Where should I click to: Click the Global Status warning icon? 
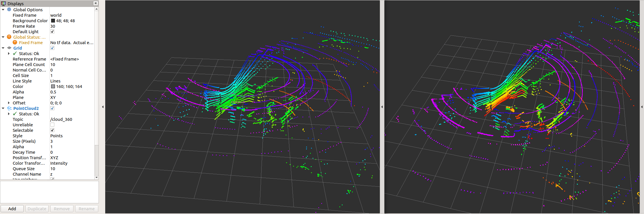[x=9, y=37]
